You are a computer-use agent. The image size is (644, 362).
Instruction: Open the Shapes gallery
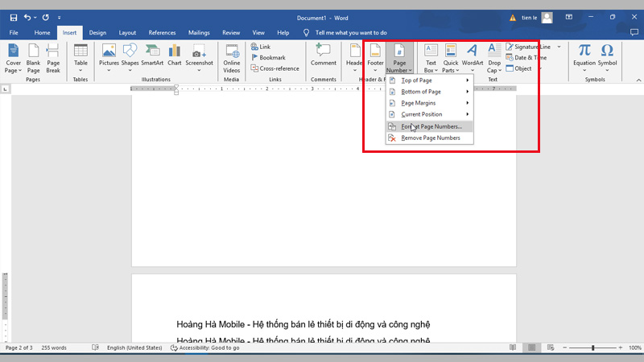[x=130, y=55]
